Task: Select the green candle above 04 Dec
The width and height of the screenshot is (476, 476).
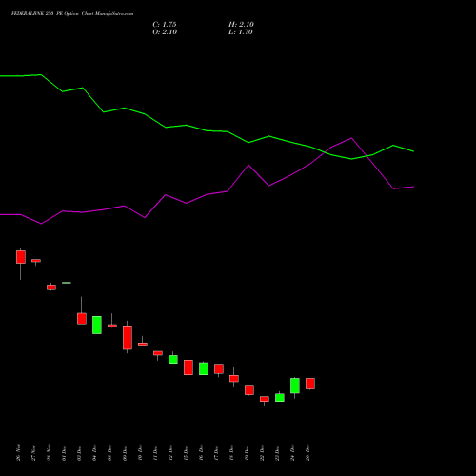Action: click(x=97, y=325)
